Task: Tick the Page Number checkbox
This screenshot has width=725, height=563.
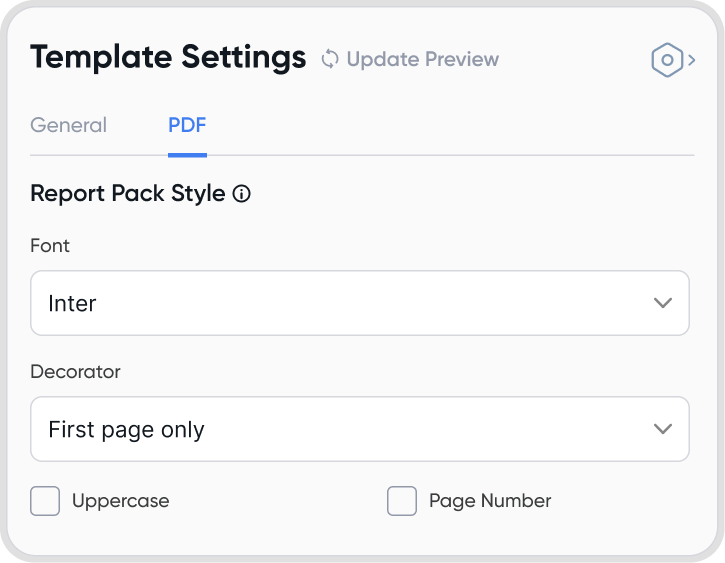Action: pos(402,501)
